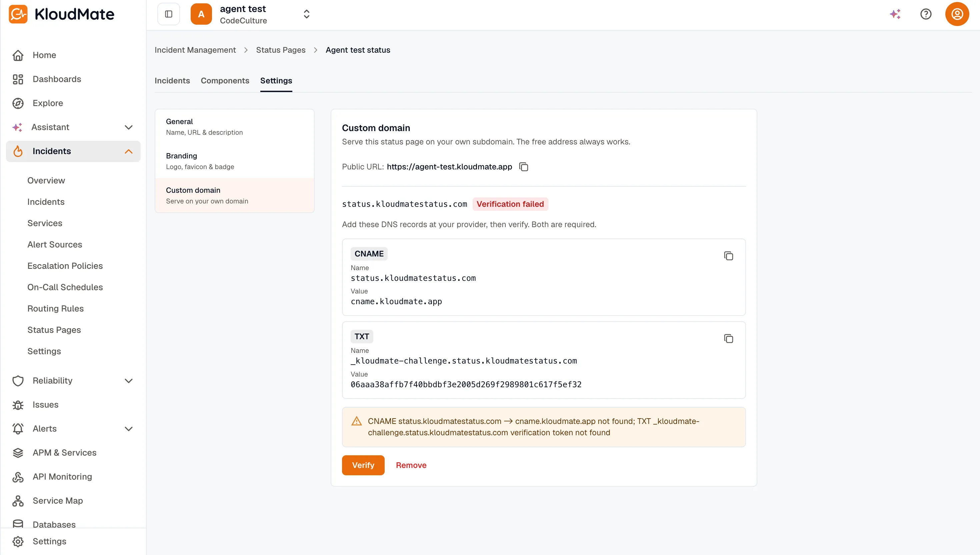Click the API Monitoring label in the sidebar
This screenshot has width=980, height=555.
tap(62, 477)
